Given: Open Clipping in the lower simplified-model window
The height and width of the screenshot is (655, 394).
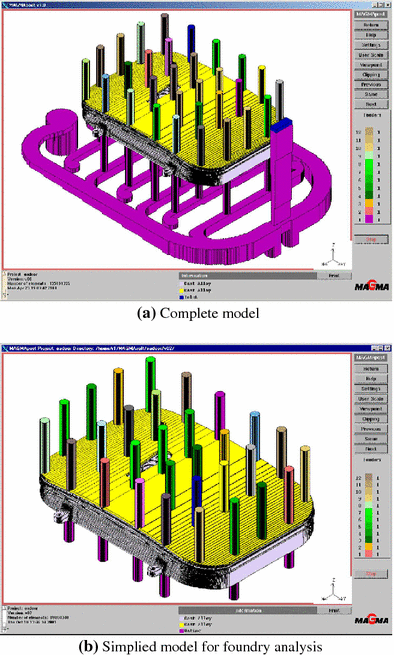Looking at the screenshot, I should 371,419.
